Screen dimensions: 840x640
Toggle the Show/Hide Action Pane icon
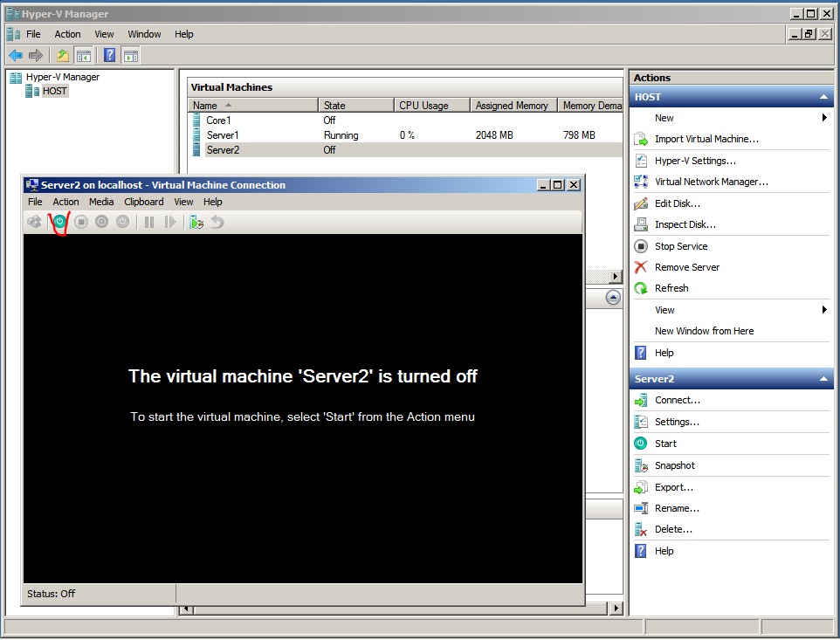coord(130,55)
